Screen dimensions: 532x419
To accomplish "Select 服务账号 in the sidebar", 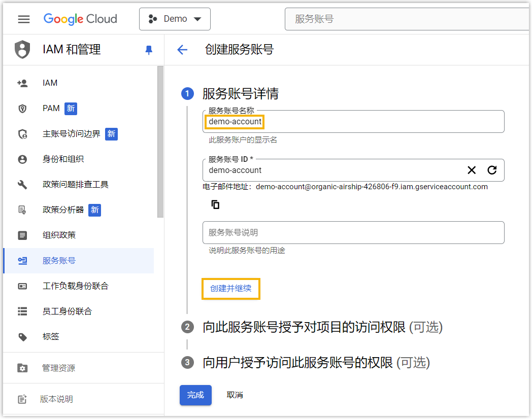I will click(x=59, y=261).
